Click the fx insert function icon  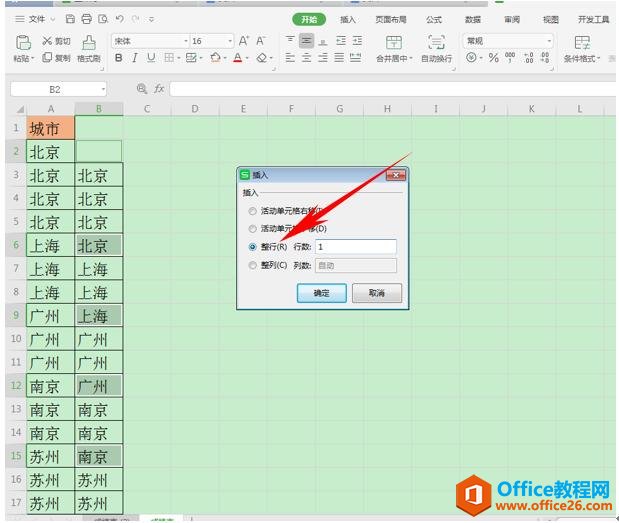[159, 89]
